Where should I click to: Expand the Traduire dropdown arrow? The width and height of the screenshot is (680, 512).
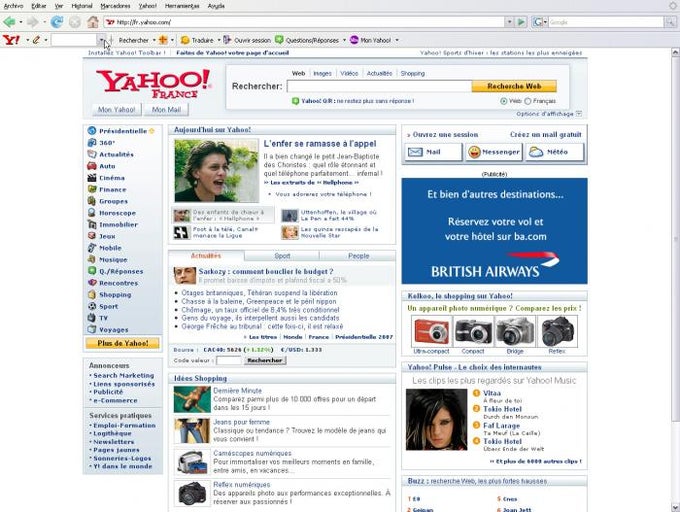[219, 40]
